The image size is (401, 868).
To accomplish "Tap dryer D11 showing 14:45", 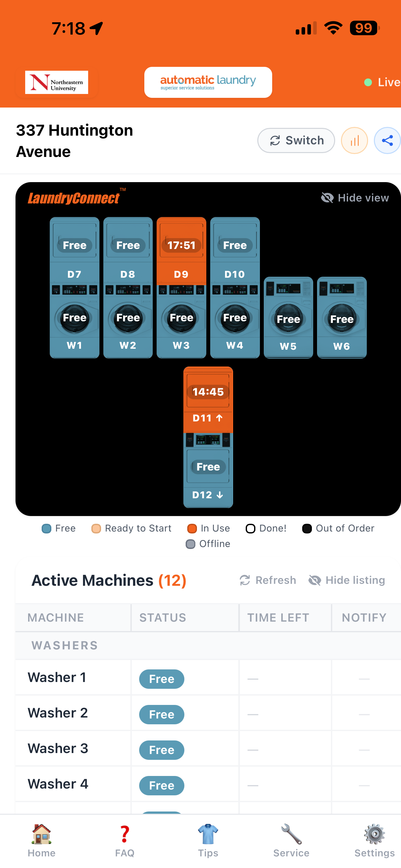I will point(208,399).
